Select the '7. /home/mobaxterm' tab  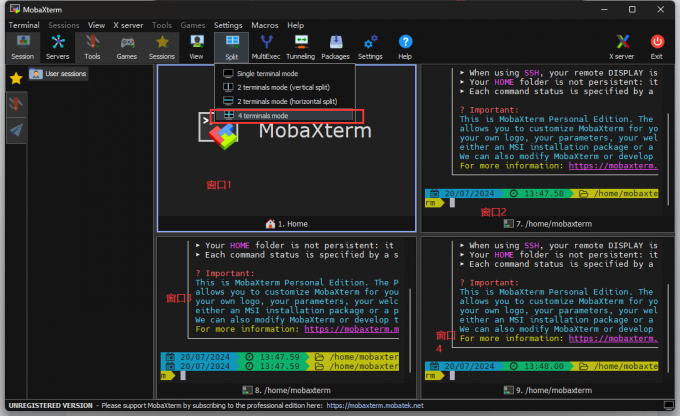click(x=548, y=224)
